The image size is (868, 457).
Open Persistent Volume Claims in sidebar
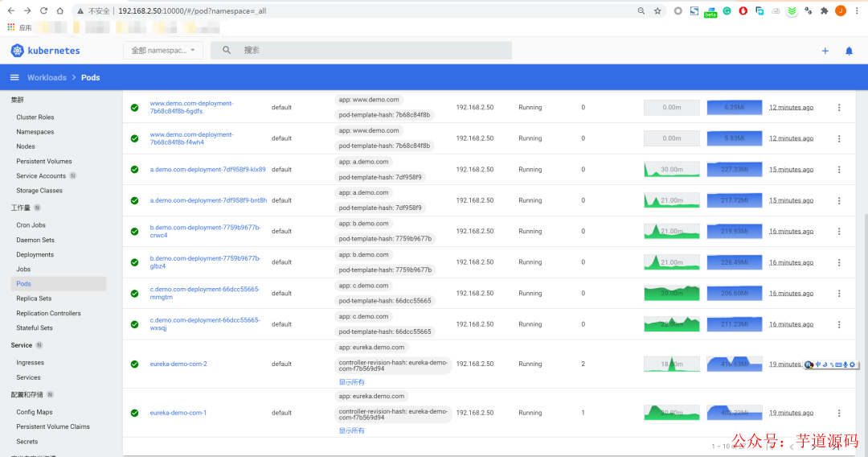[x=52, y=426]
